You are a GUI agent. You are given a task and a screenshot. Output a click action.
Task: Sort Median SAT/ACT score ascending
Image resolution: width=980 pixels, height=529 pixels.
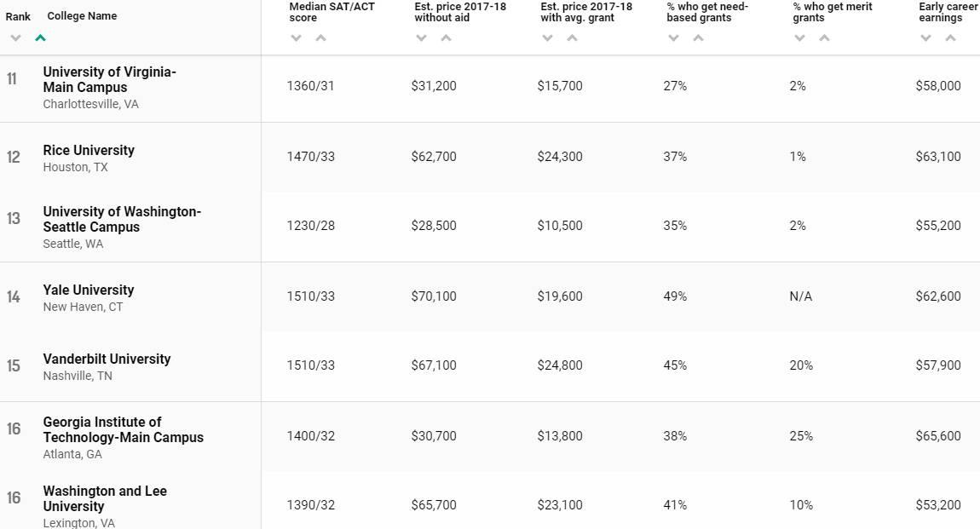pos(320,38)
